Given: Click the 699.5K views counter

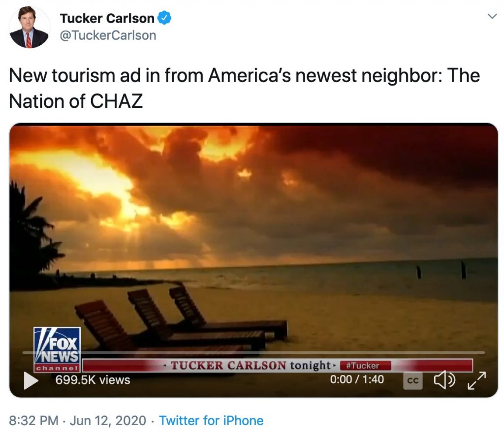Looking at the screenshot, I should pyautogui.click(x=93, y=380).
